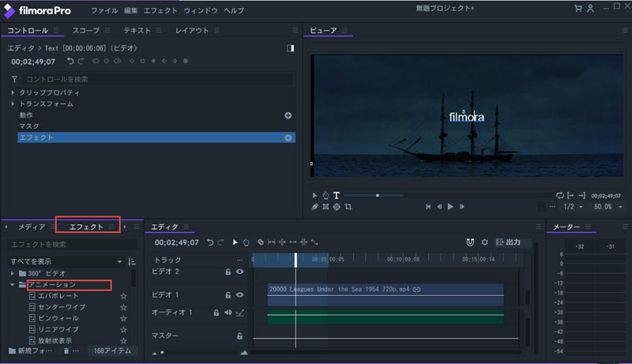The height and width of the screenshot is (364, 632).
Task: Add a new behavior with the 動作 plus
Action: point(288,115)
